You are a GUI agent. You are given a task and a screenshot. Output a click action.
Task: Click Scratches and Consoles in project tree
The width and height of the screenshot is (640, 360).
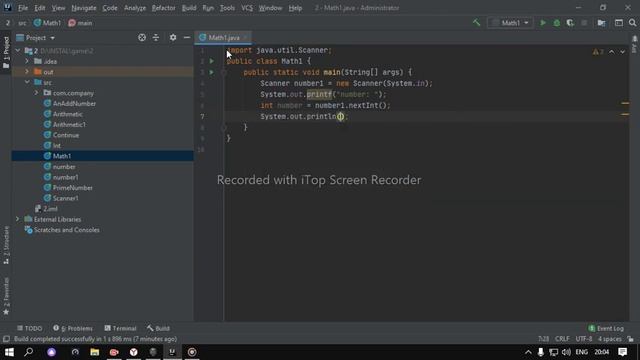pos(62,230)
